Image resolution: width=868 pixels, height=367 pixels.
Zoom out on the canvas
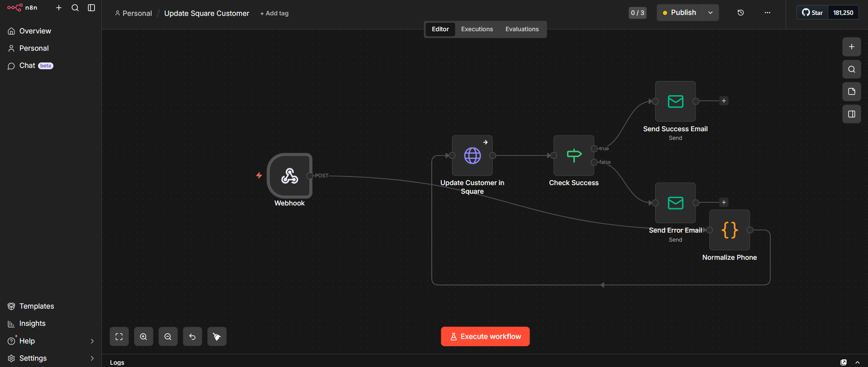(168, 337)
